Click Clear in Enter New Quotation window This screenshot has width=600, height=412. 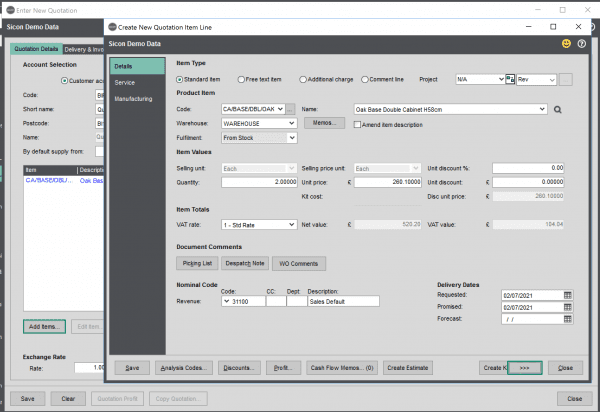pyautogui.click(x=68, y=399)
